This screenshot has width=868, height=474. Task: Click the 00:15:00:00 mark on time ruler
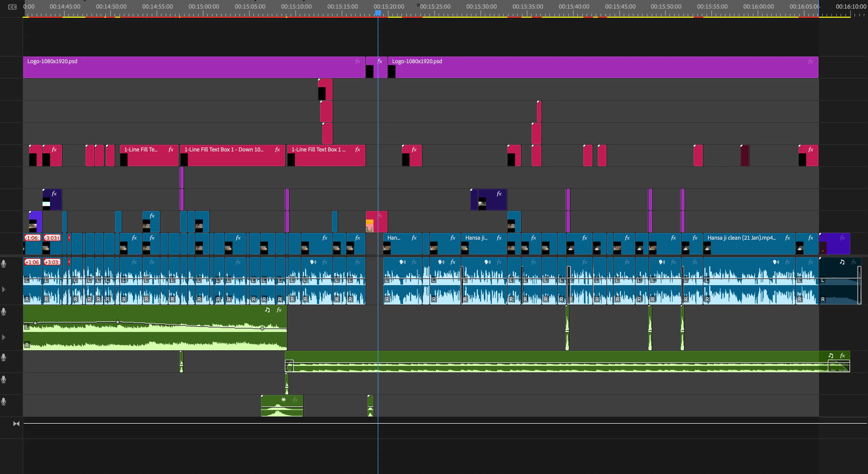[203, 6]
